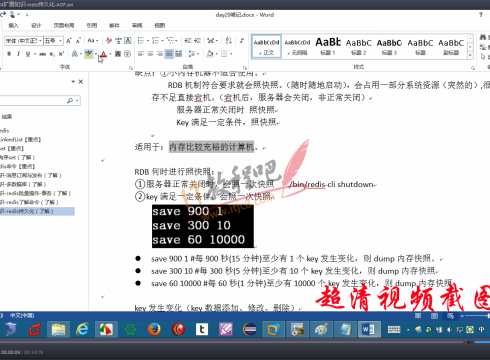The width and height of the screenshot is (490, 360).
Task: Expand the font color dropdown arrow
Action: (110, 54)
